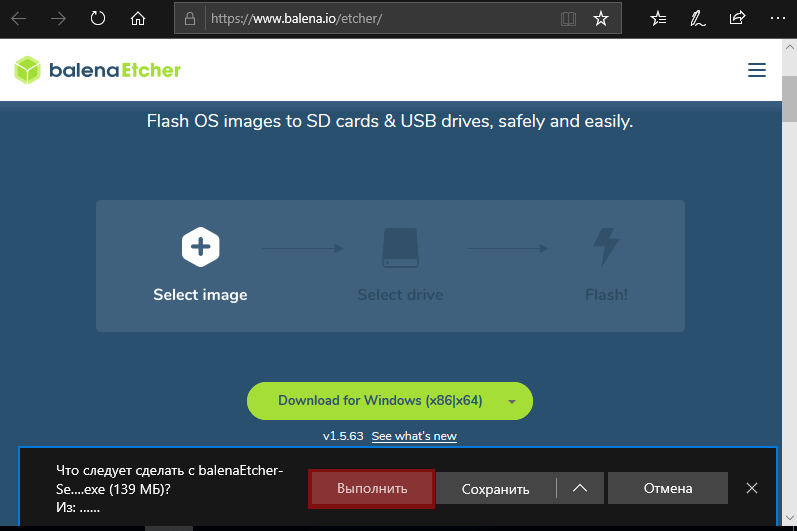Click the scrollbar up arrow

(789, 47)
